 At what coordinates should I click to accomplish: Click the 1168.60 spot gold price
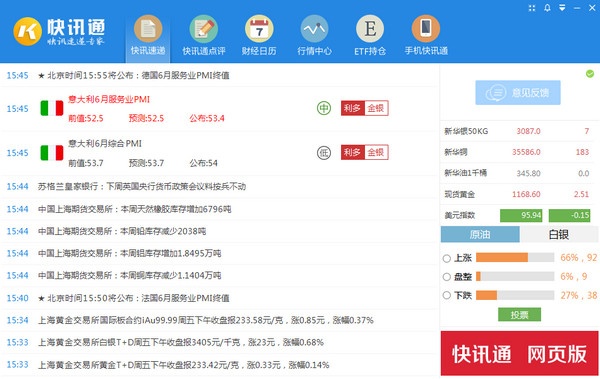526,194
